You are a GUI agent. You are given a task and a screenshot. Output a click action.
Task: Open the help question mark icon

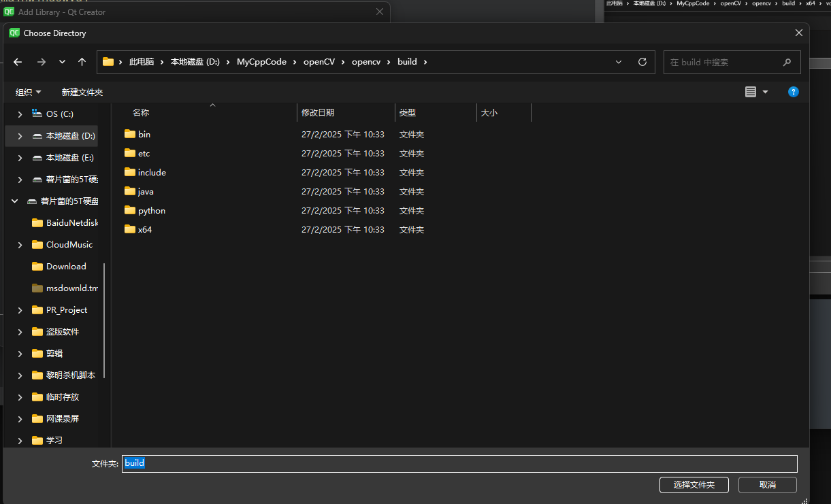(x=793, y=92)
